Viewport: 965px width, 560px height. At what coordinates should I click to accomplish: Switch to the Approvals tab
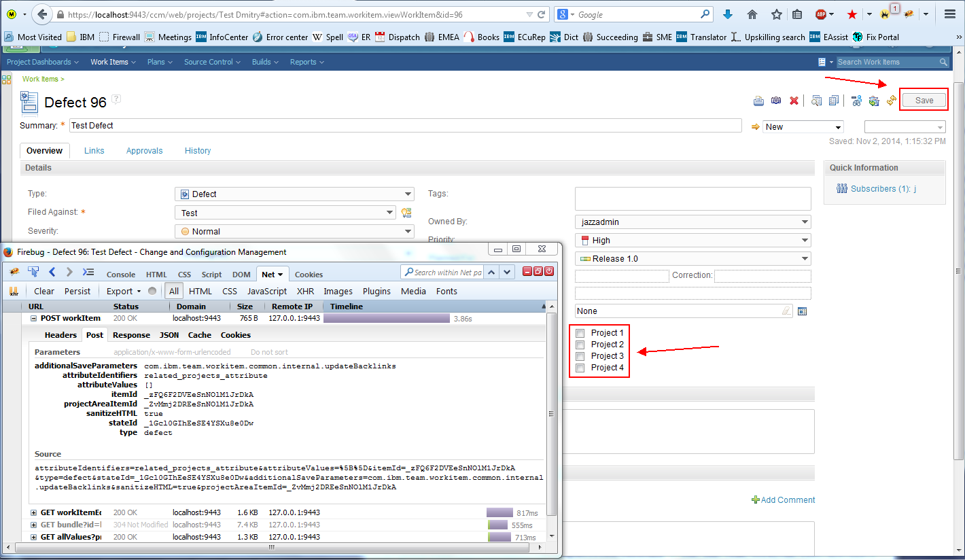pos(145,151)
